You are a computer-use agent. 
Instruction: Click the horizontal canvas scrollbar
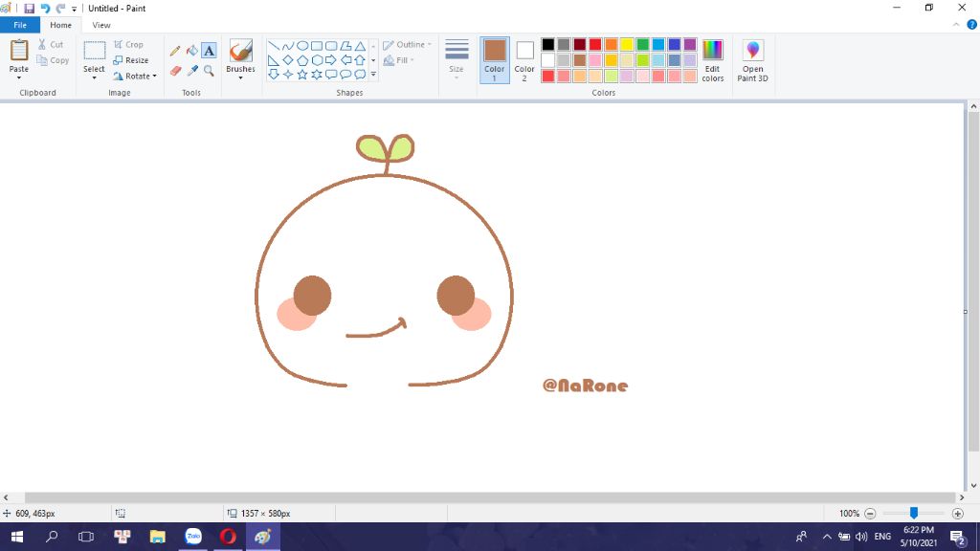coord(491,497)
